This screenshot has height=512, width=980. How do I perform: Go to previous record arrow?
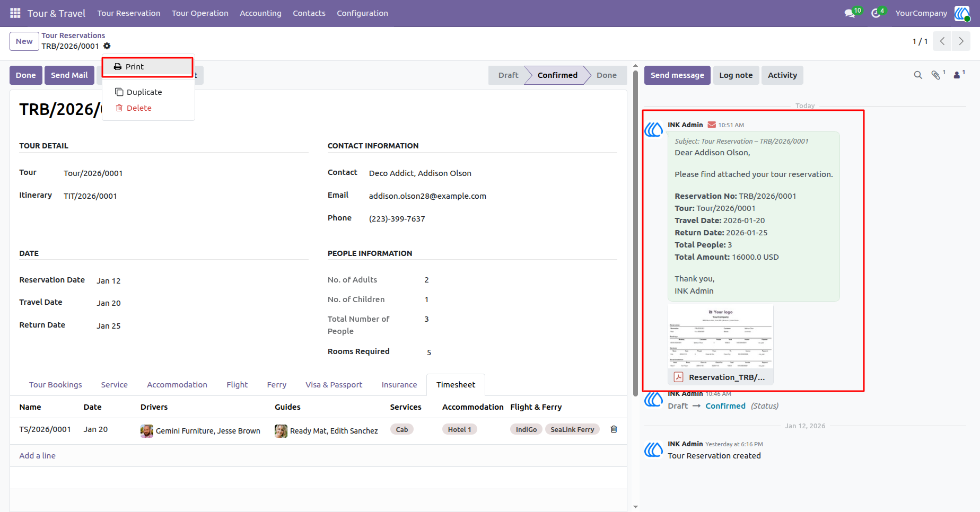coord(942,41)
